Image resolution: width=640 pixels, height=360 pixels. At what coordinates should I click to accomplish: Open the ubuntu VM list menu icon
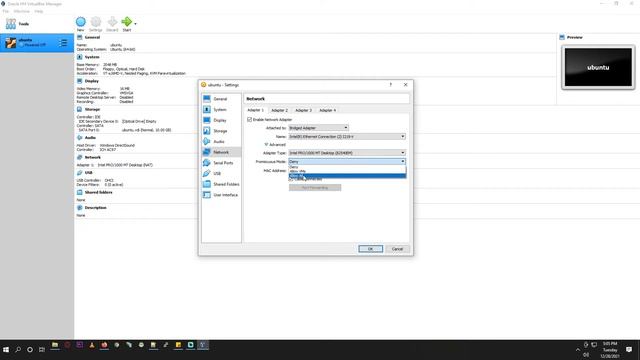63,43
